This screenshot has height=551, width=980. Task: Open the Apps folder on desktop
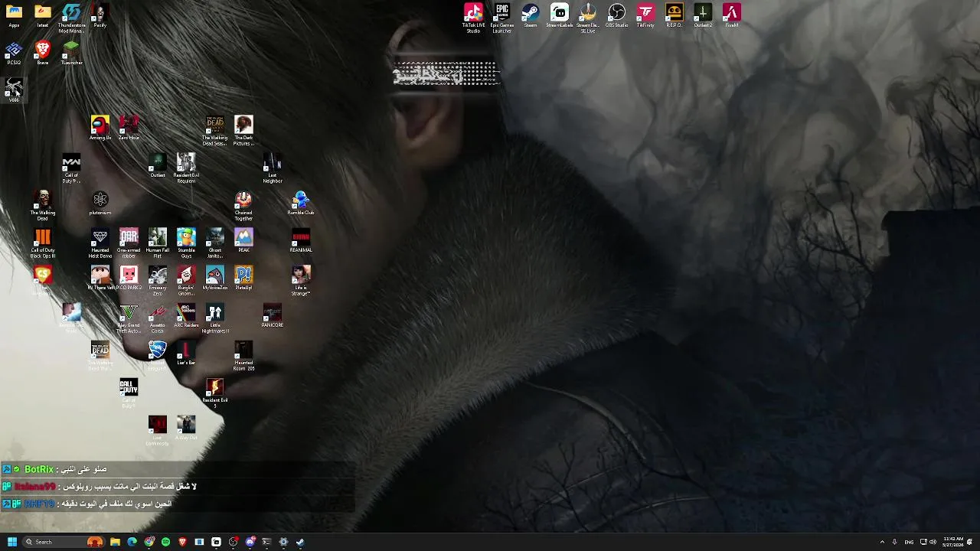click(14, 15)
